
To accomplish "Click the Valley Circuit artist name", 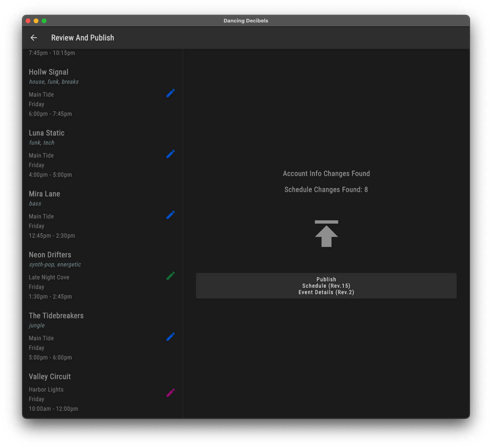I will [x=50, y=377].
